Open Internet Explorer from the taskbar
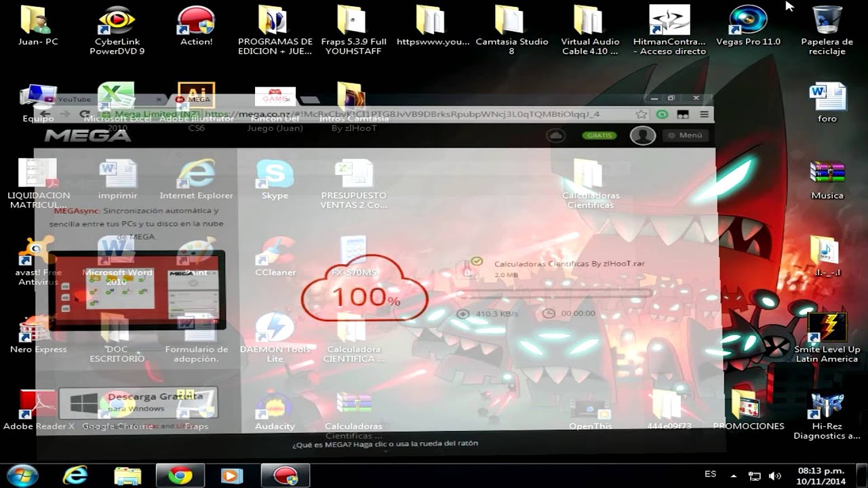This screenshot has width=868, height=488. (75, 475)
